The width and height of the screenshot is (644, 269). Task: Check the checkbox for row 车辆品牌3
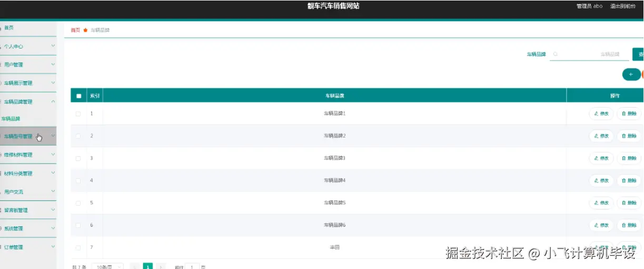(x=78, y=158)
